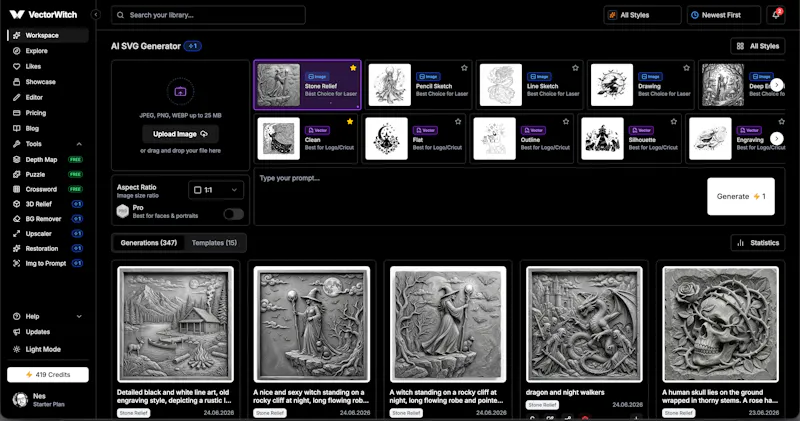Click the VectorWitch logo
800x421 pixels.
pyautogui.click(x=43, y=15)
